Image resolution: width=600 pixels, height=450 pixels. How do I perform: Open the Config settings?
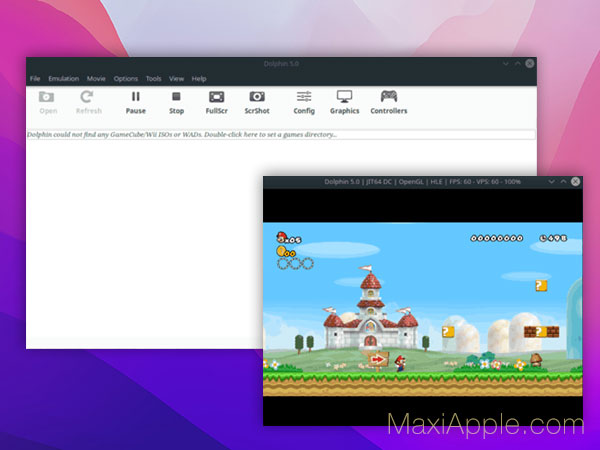304,102
